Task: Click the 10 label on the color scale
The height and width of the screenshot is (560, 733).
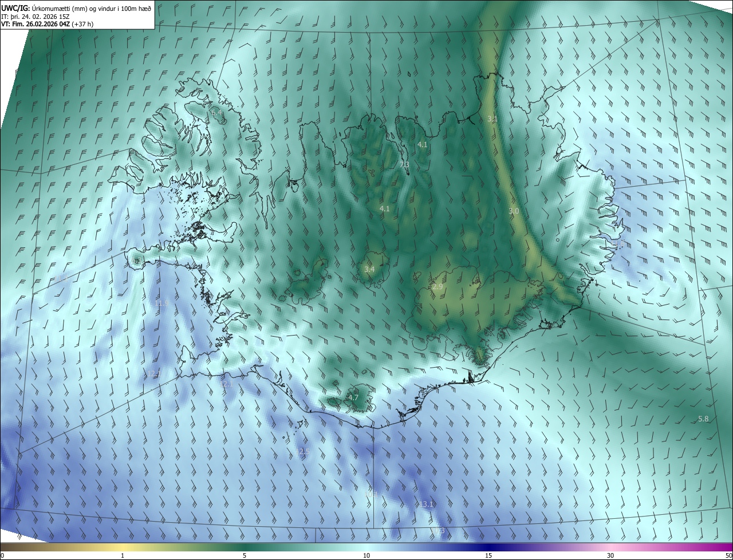Action: [366, 555]
